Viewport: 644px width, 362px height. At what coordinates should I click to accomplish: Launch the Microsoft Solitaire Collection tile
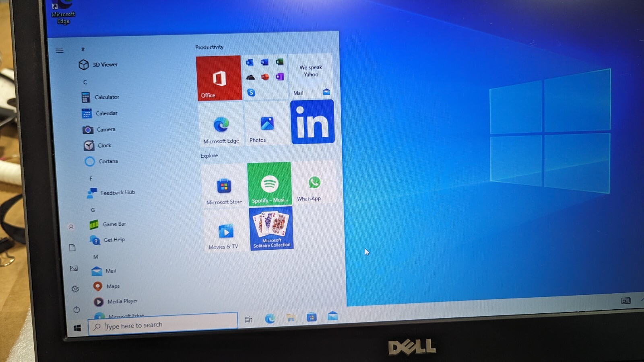(271, 229)
